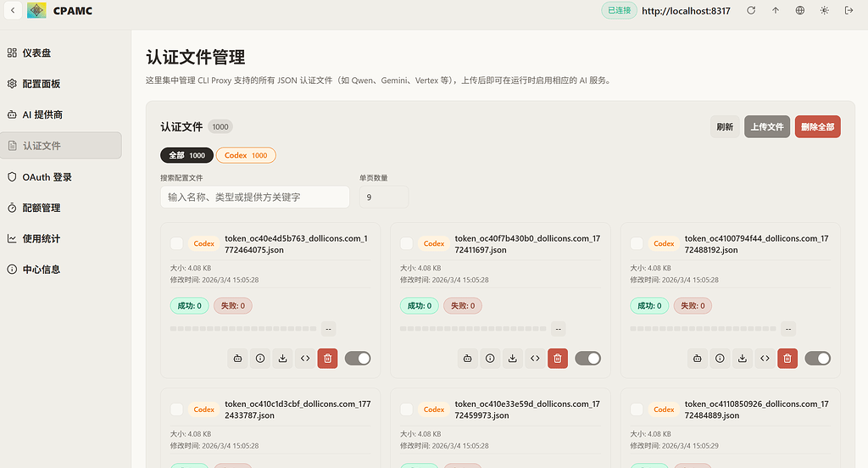868x468 pixels.
Task: Delete the token_oc4100794f44 file
Action: pos(787,359)
